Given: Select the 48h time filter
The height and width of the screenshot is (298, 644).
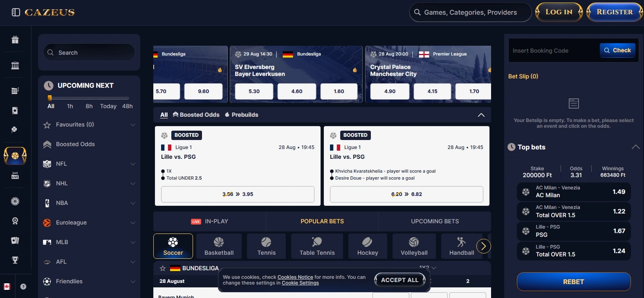Looking at the screenshot, I should pyautogui.click(x=128, y=106).
